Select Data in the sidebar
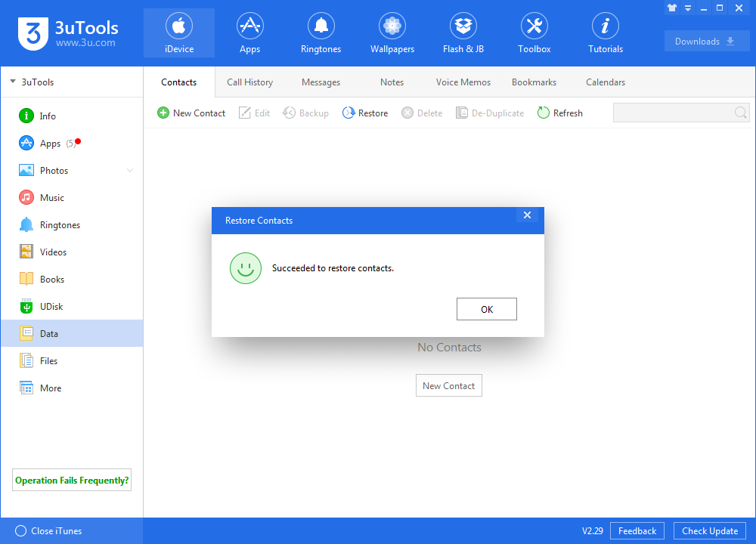 point(72,333)
